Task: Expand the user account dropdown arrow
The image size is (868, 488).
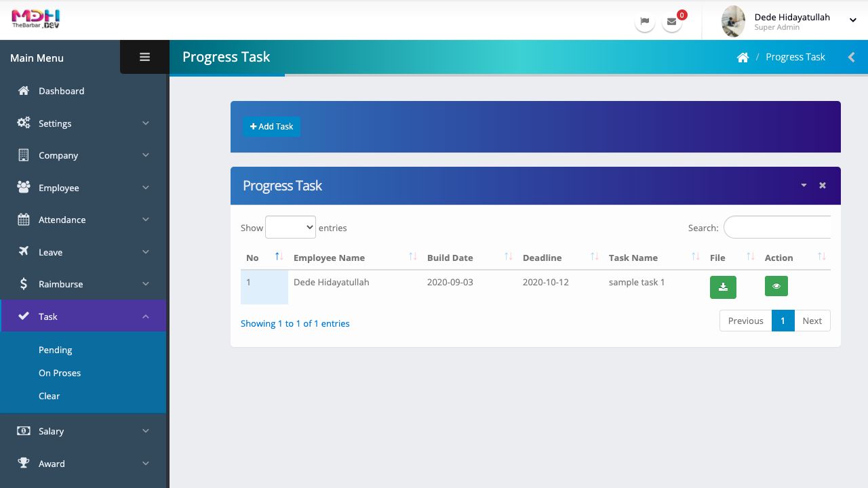Action: (x=853, y=20)
